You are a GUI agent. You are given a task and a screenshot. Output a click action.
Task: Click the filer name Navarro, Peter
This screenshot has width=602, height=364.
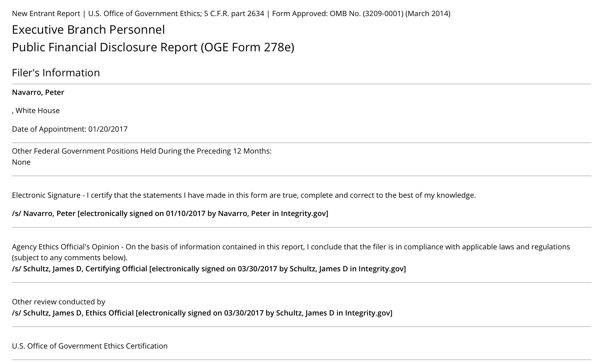(38, 92)
